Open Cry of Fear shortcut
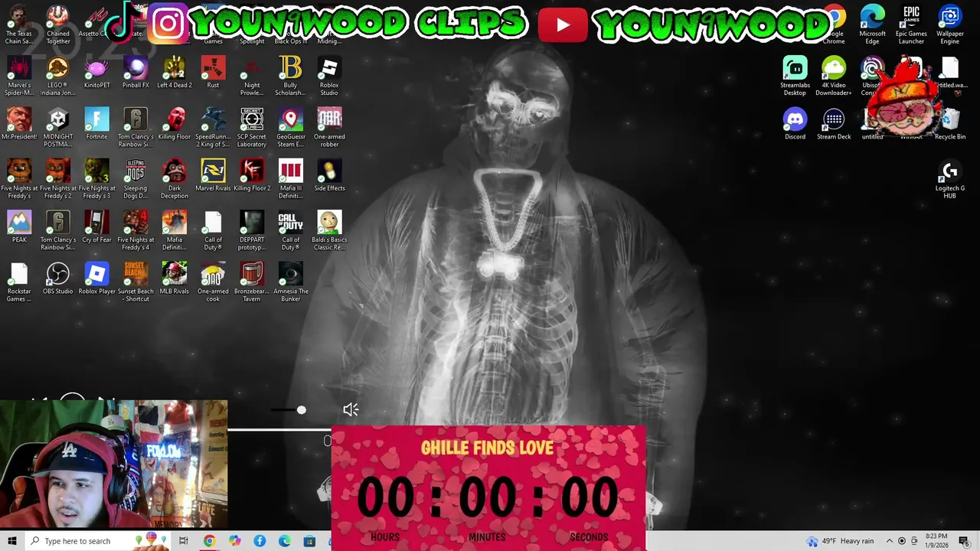 click(97, 227)
